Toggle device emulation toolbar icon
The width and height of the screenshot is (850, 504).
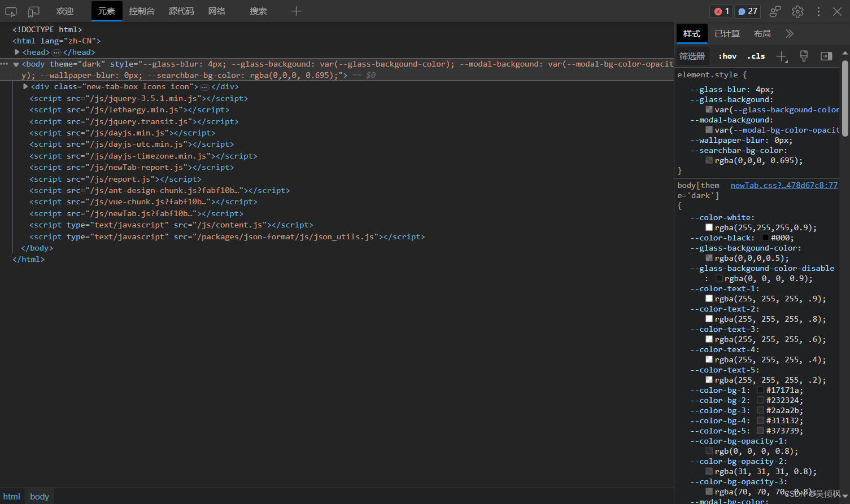tap(34, 11)
